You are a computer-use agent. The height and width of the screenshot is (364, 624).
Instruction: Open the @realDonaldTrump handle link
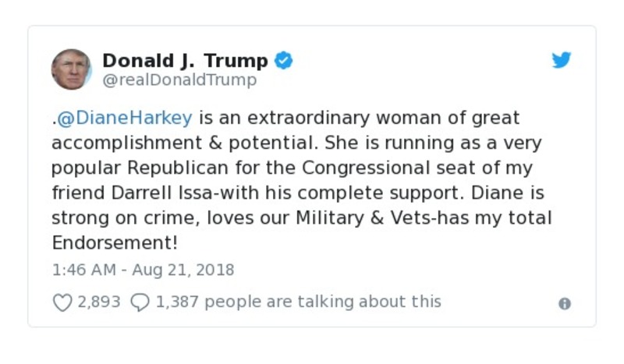[x=179, y=80]
